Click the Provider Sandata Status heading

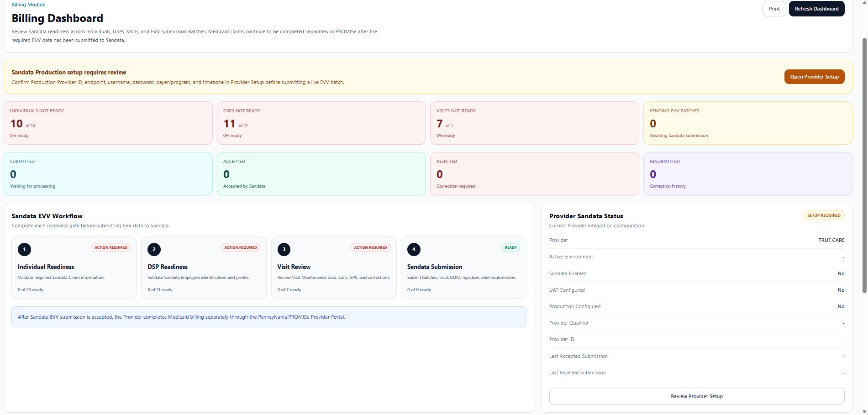click(586, 216)
